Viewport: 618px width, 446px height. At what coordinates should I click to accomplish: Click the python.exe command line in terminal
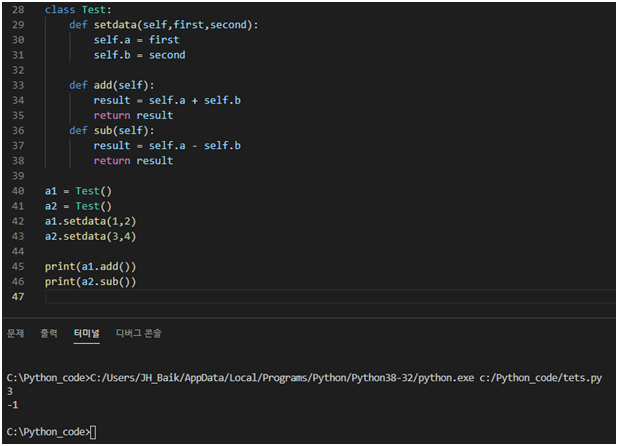tap(304, 378)
